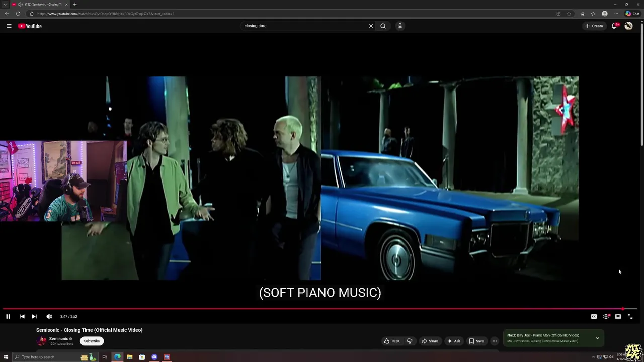This screenshot has width=644, height=362.
Task: Close the Semisonic - Closing Time tab
Action: click(x=66, y=4)
